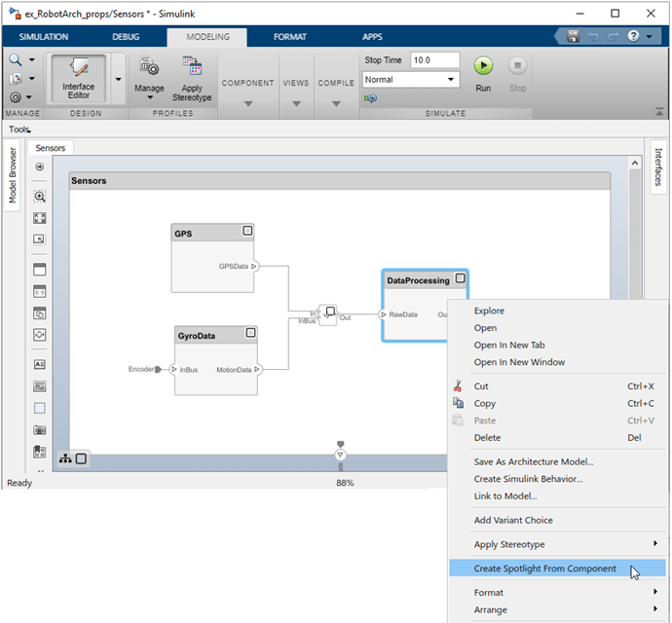Select Copy in the context menu
The width and height of the screenshot is (672, 623).
tap(558, 404)
